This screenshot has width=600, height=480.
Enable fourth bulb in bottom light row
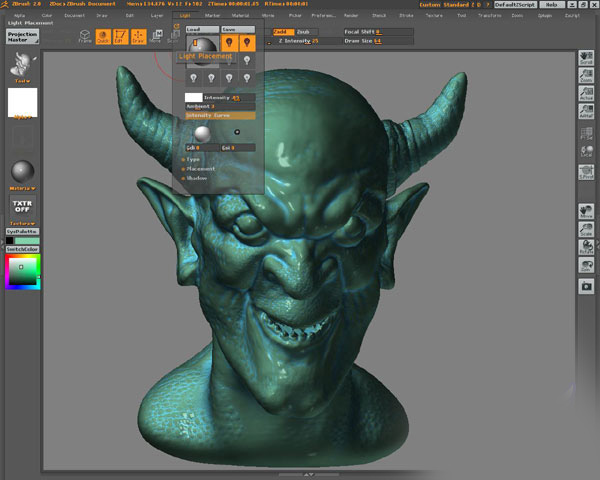pyautogui.click(x=247, y=78)
